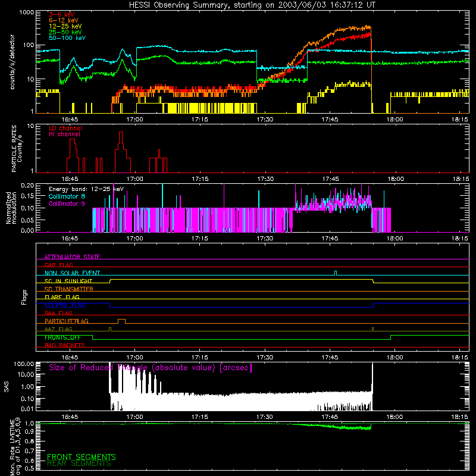This screenshot has width=476, height=476.
Task: Click the 0.9 value on livetime axis
Action: point(29,431)
